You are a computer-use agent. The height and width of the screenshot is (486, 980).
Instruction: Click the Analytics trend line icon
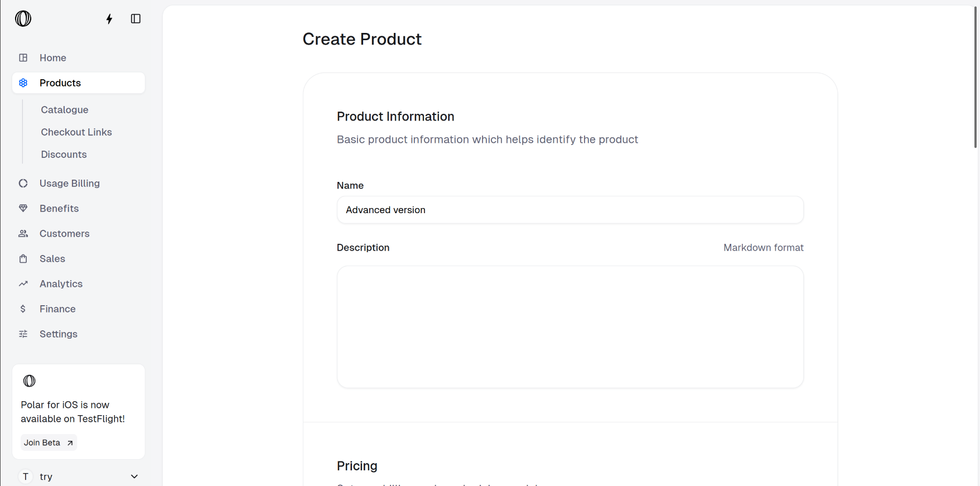click(23, 283)
